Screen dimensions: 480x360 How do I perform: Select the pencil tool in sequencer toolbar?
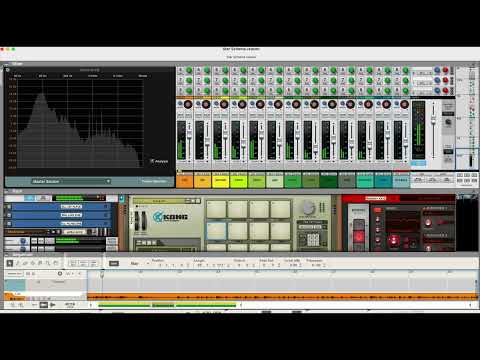[17, 263]
